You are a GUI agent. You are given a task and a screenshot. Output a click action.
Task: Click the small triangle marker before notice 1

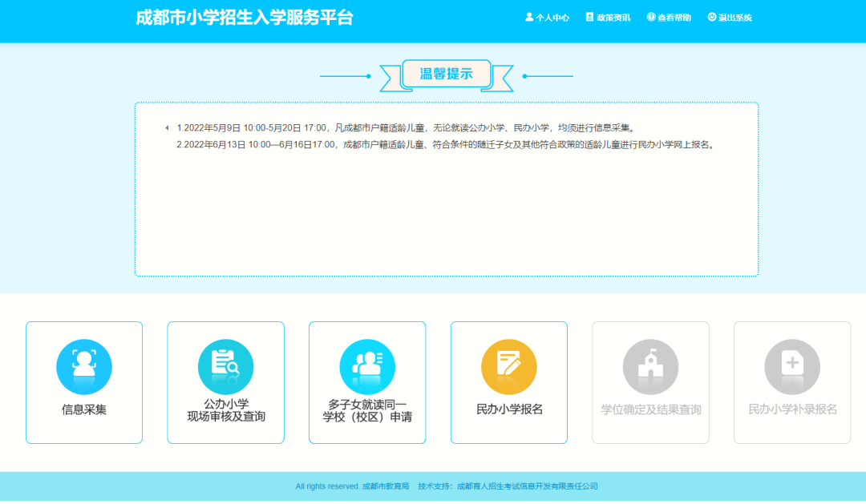(x=167, y=127)
